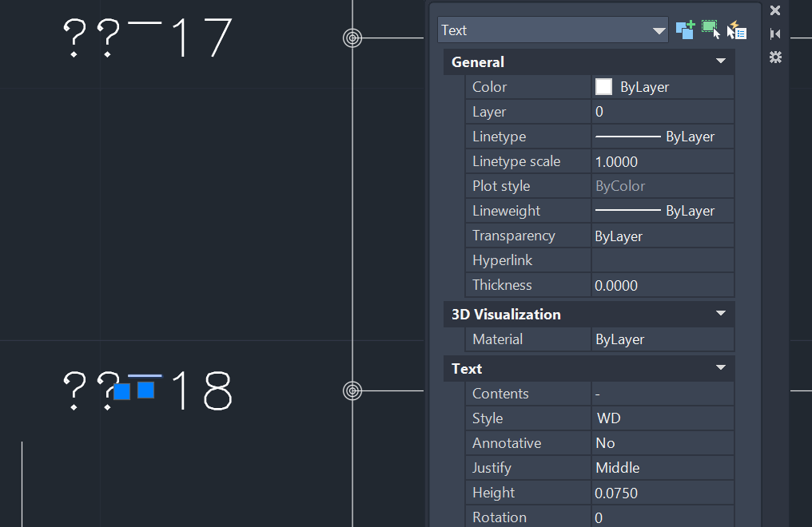Collapse the 3D Visualization section
812x527 pixels.
pyautogui.click(x=722, y=314)
